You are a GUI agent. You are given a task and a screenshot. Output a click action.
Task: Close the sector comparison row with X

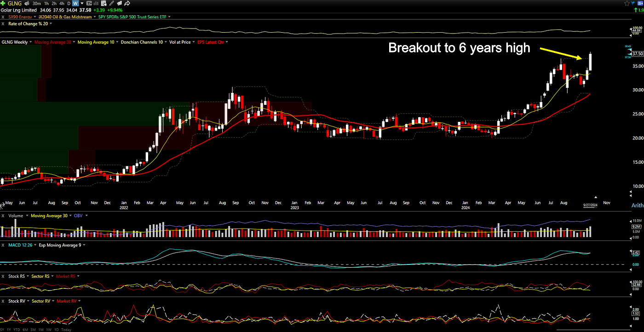coord(3,17)
